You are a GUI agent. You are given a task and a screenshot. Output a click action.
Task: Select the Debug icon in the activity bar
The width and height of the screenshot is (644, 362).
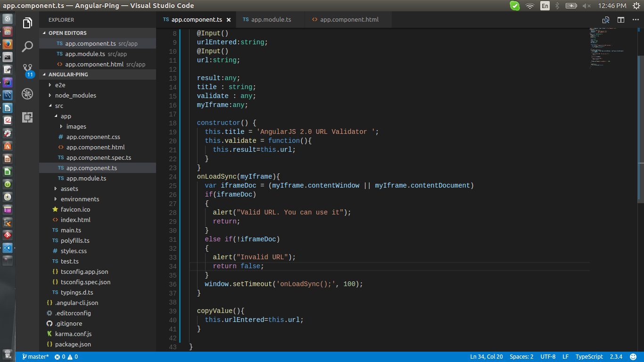pyautogui.click(x=27, y=94)
